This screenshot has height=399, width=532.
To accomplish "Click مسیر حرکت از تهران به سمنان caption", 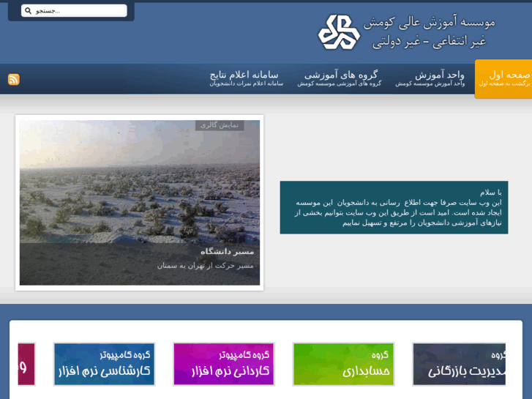I will pyautogui.click(x=206, y=266).
